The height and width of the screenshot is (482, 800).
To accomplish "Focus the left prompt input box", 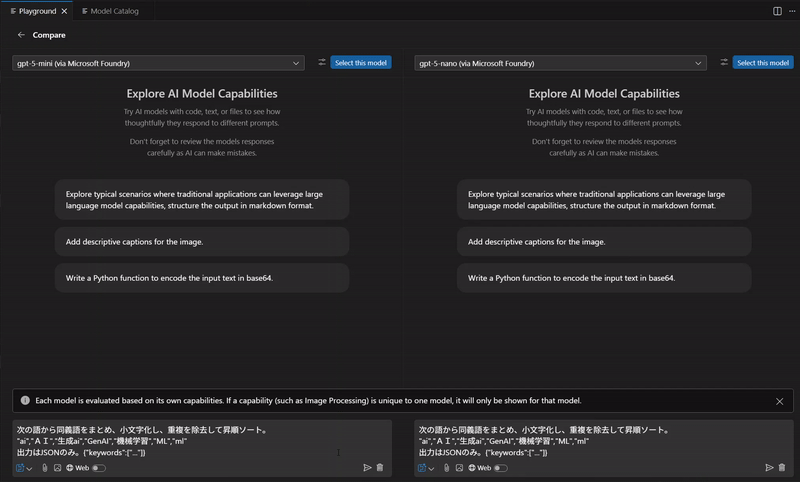I will click(x=202, y=441).
